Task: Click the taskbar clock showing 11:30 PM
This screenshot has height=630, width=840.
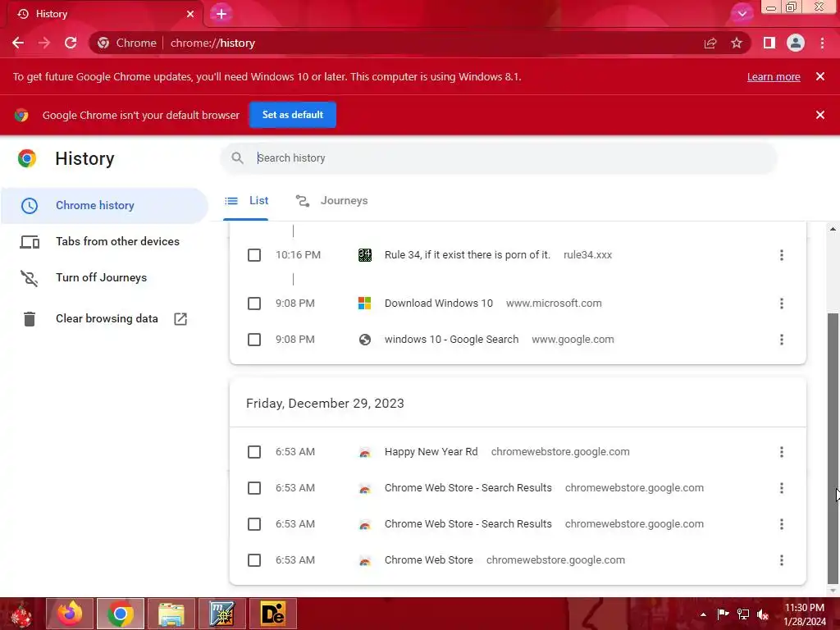Action: [805, 614]
